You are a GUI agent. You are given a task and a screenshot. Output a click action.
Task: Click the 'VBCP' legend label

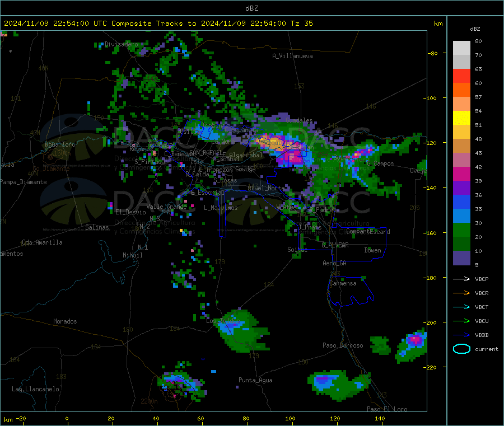[482, 279]
